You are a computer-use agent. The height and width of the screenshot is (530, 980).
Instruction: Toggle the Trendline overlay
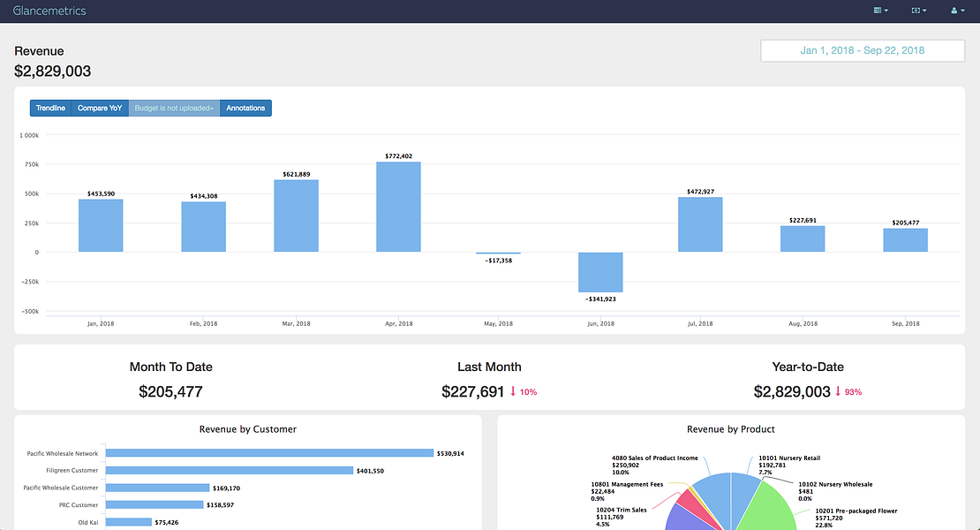50,108
